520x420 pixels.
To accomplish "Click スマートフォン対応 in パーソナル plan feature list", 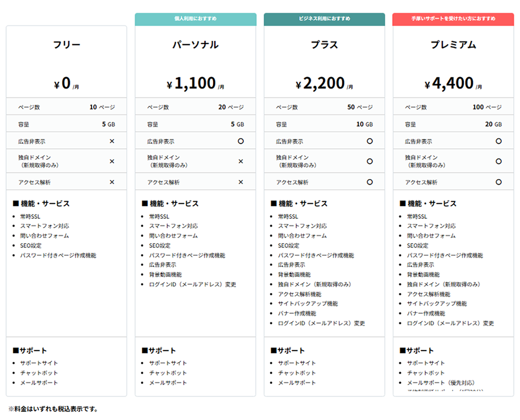I will click(174, 226).
